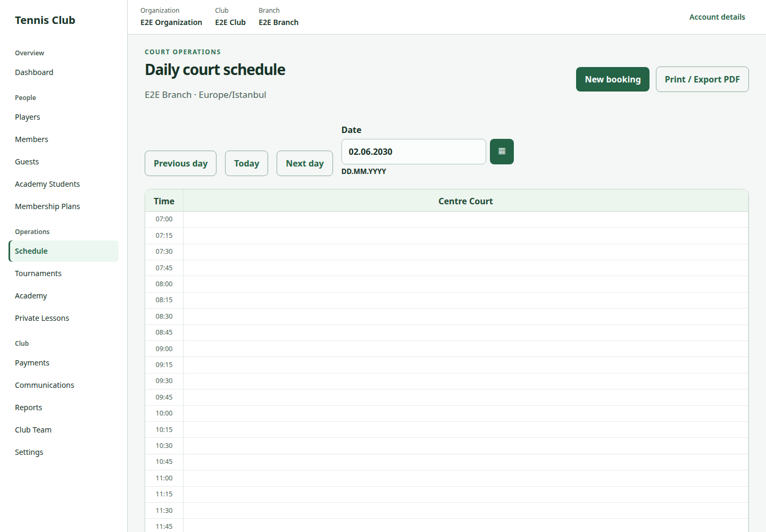Go to Tournaments in Operations

38,273
